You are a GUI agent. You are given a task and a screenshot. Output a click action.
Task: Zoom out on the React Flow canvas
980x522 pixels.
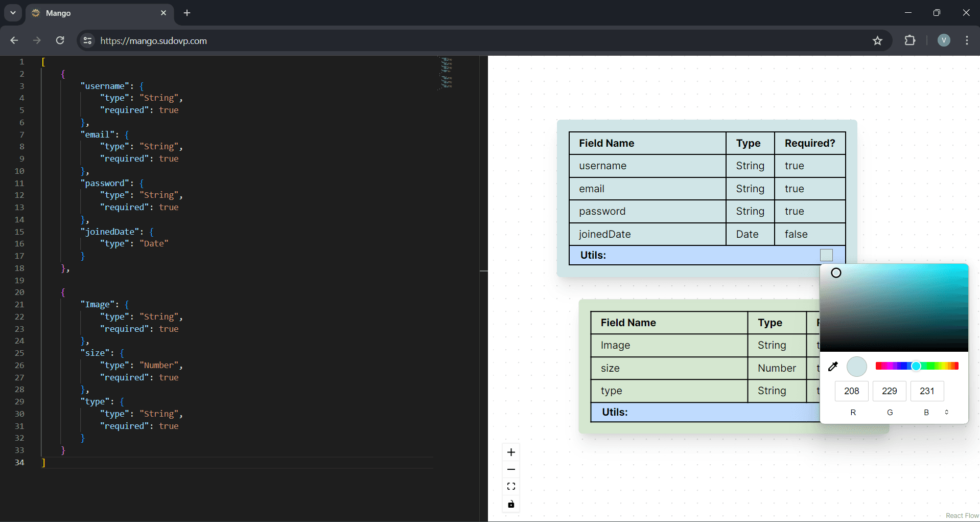(x=511, y=469)
